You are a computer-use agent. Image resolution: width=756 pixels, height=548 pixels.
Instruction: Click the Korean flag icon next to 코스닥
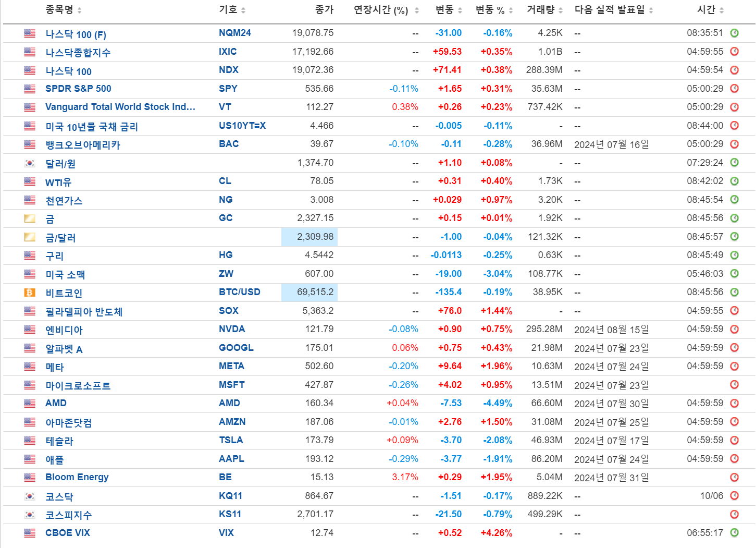(30, 496)
